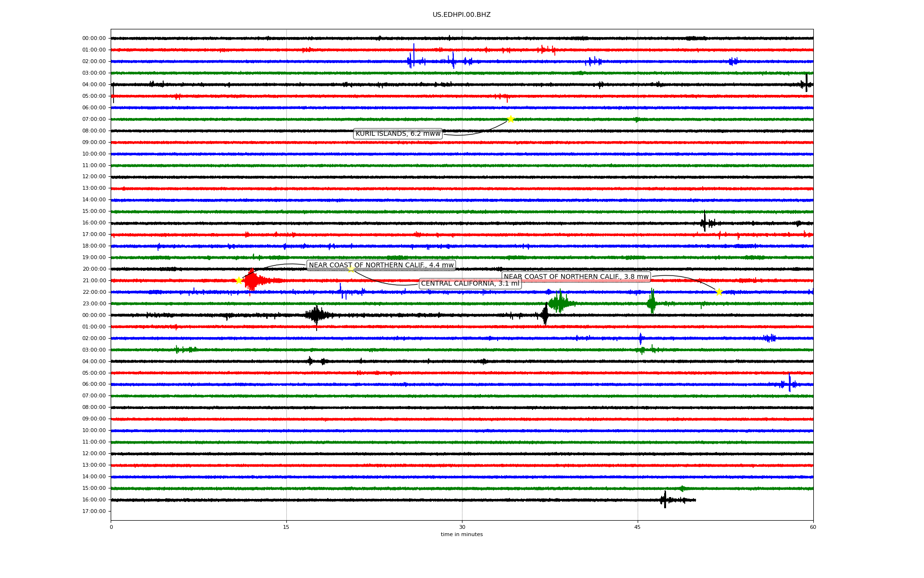Click the 30 tick label on the x-axis
This screenshot has height=578, width=924.
(x=462, y=527)
